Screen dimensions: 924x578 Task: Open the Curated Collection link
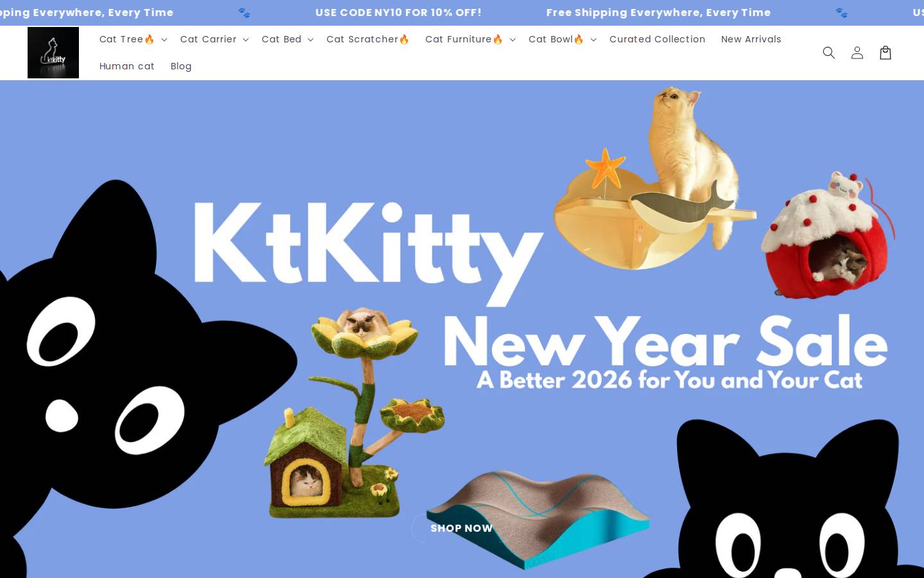point(657,39)
